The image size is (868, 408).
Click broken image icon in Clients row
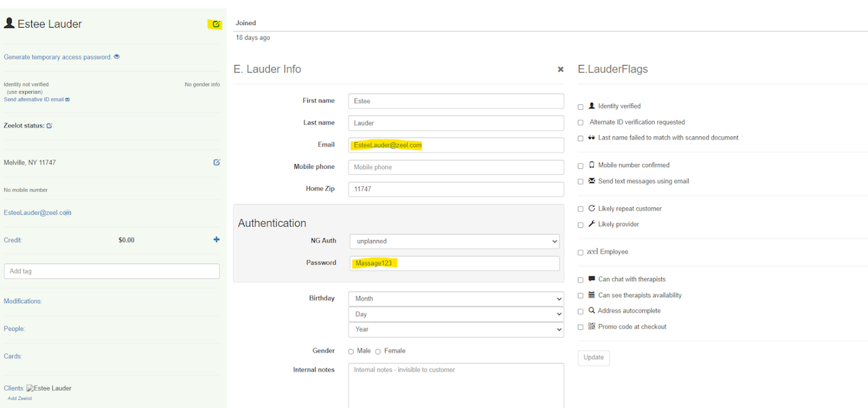click(30, 388)
